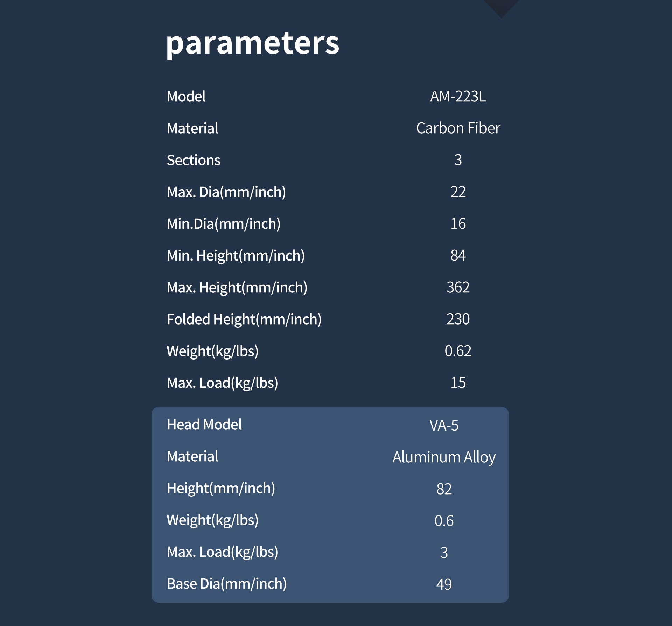The width and height of the screenshot is (672, 626).
Task: Click the Sections row label
Action: (194, 160)
